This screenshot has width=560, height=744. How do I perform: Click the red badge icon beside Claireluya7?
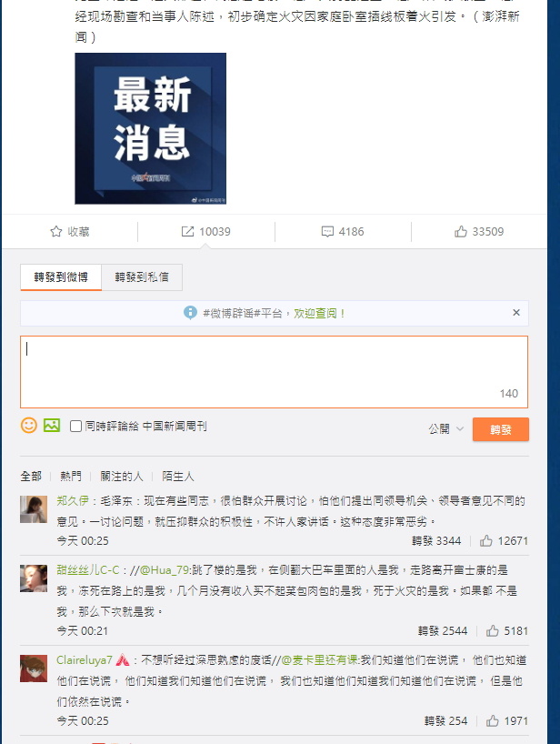(x=123, y=660)
